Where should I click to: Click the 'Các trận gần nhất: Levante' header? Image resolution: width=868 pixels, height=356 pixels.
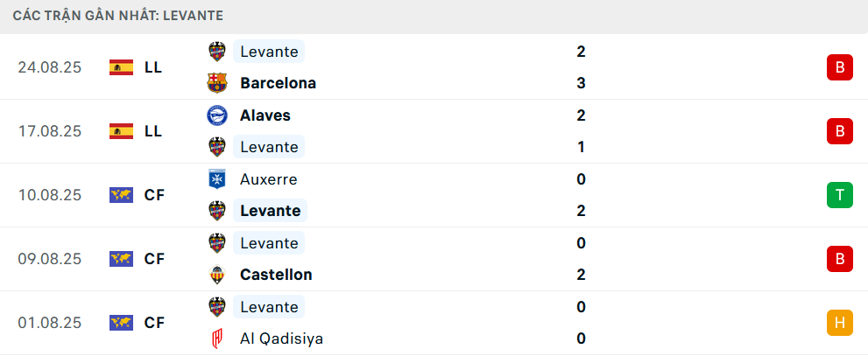tap(118, 16)
